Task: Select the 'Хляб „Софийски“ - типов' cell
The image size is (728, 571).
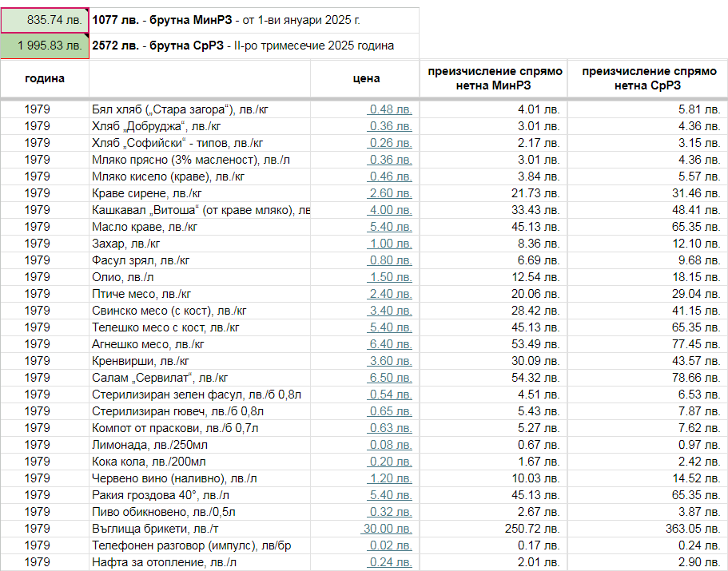Action: click(200, 143)
